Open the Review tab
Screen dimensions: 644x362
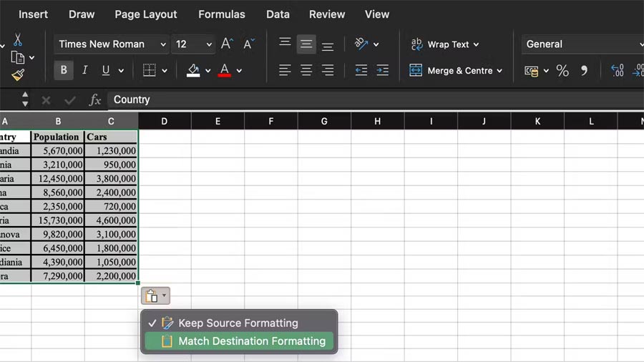pos(327,14)
